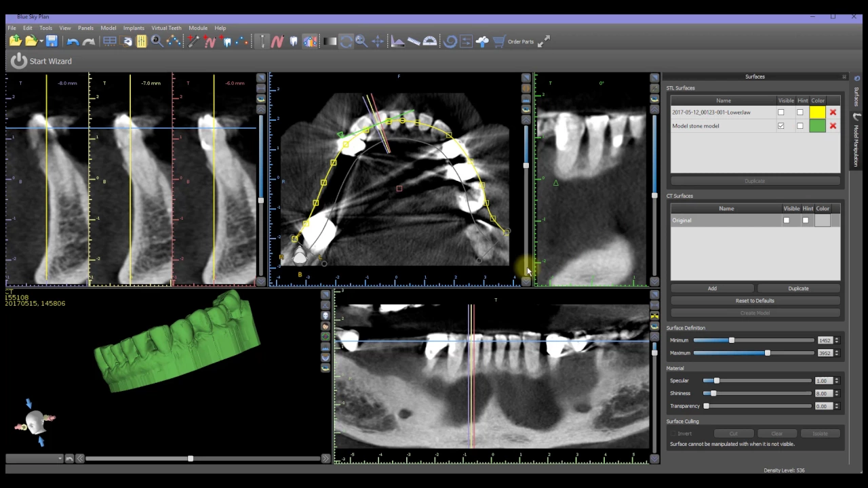Delete the LowerJaw surface with red X

[x=833, y=113]
